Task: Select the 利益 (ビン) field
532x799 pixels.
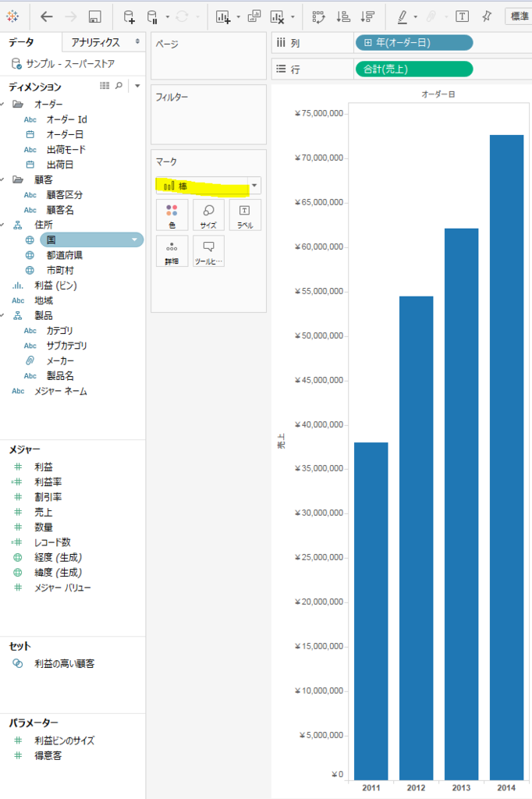Action: (x=55, y=286)
